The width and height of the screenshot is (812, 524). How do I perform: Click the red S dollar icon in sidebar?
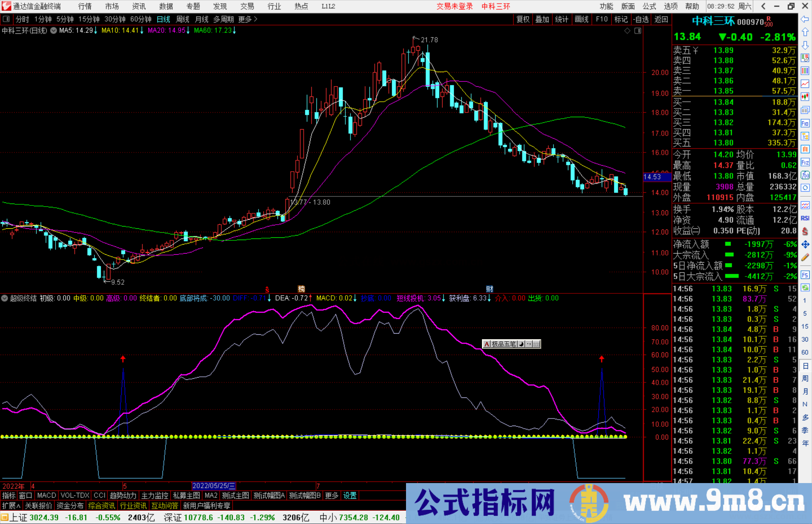pos(805,231)
